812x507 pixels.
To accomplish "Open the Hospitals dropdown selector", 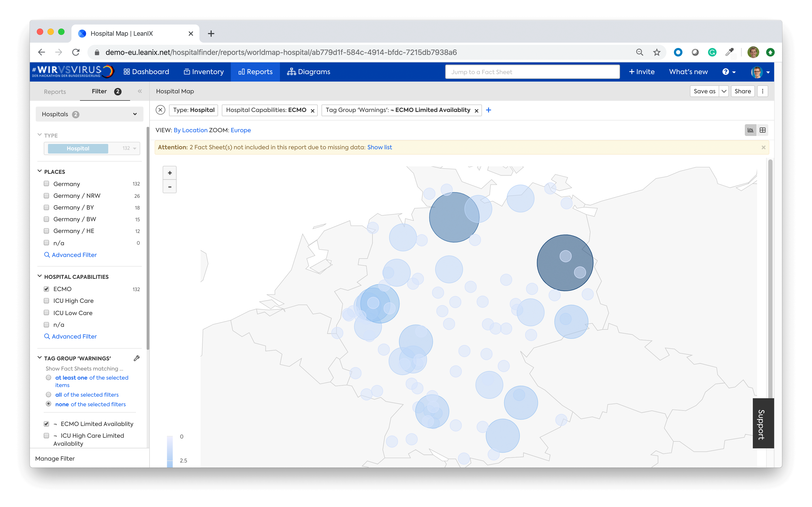I will (x=89, y=114).
